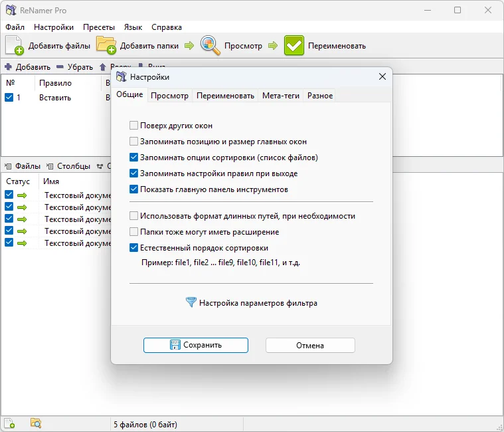Open the Справка menu
Viewport: 504px width, 432px height.
click(167, 27)
